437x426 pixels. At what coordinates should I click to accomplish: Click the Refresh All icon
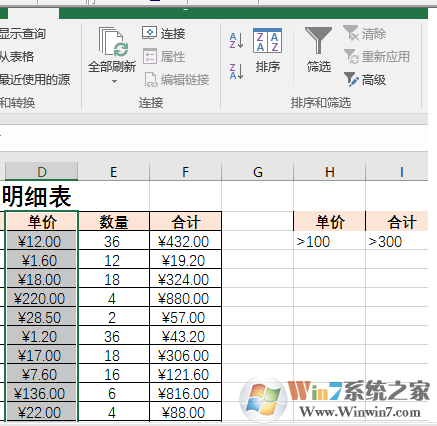(x=113, y=42)
